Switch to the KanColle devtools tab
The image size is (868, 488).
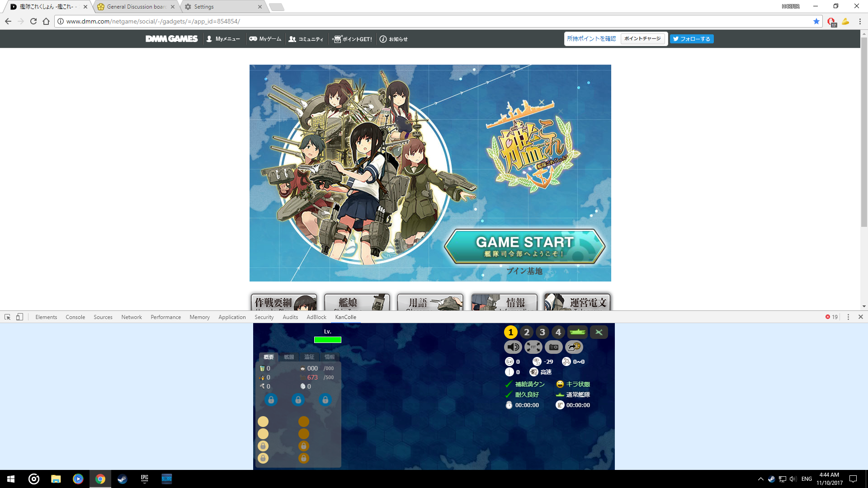click(345, 317)
